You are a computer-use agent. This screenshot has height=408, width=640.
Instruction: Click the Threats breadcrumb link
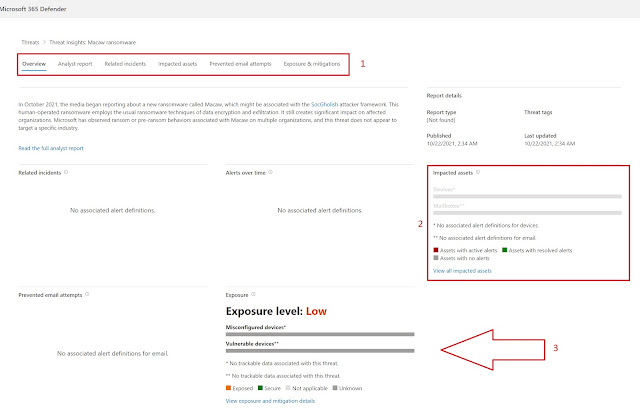click(30, 42)
